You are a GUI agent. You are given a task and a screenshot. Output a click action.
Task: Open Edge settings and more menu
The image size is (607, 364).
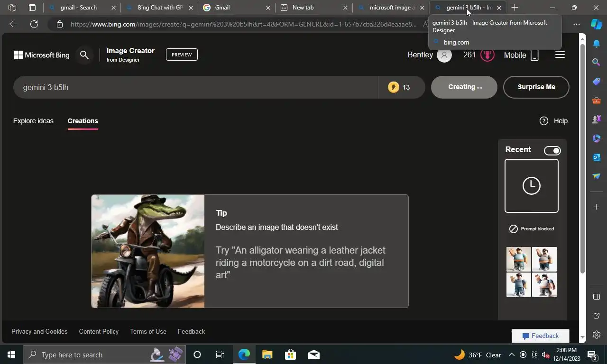[x=576, y=24]
